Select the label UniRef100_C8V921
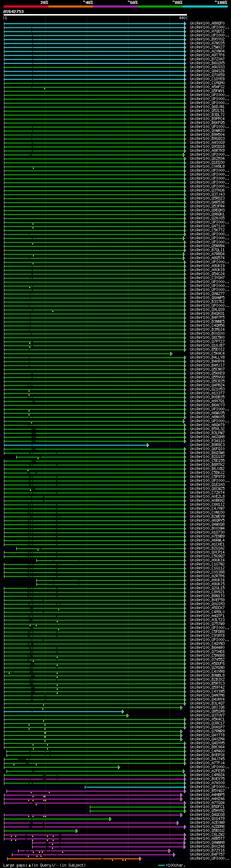This screenshot has width=231, height=868. coord(207,592)
